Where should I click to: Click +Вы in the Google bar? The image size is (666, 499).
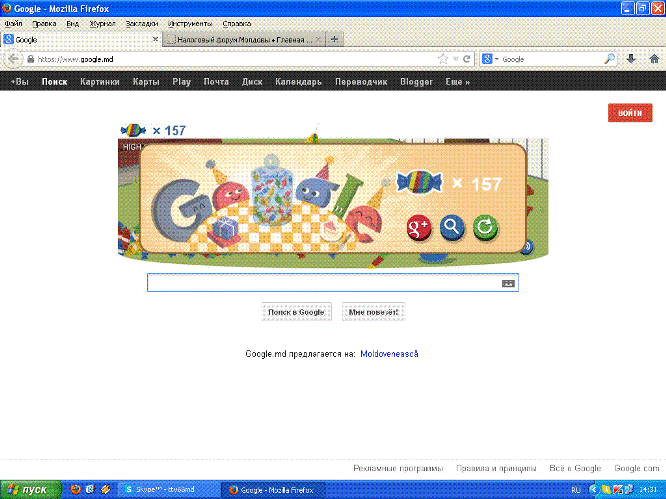pos(20,82)
